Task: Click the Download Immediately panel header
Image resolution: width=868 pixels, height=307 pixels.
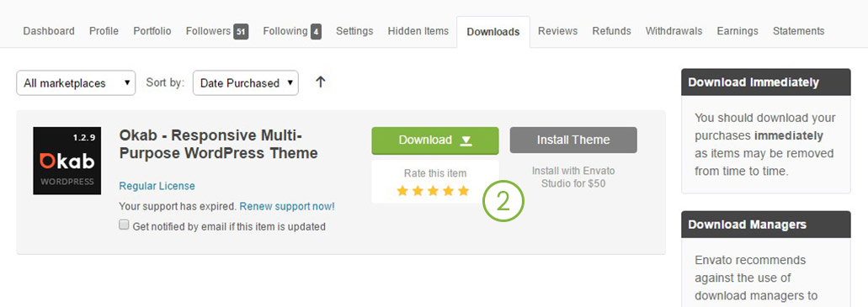Action: click(x=766, y=82)
